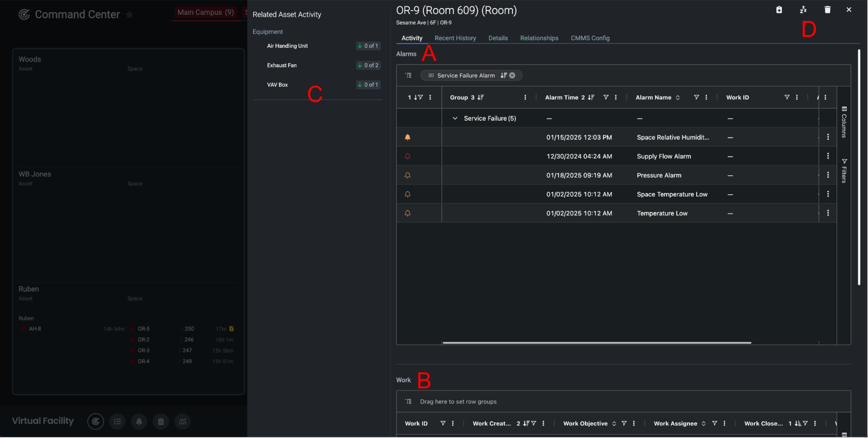Click the Exhaust Fan 0 of 2 badge
This screenshot has height=438, width=868.
[x=368, y=65]
